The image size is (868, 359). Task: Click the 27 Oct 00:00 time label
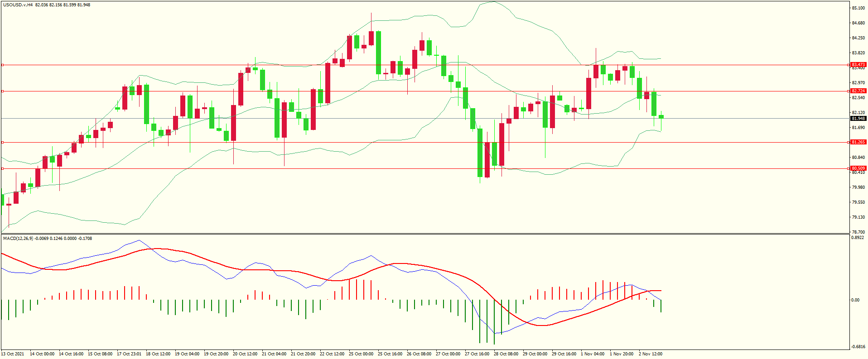pos(448,354)
